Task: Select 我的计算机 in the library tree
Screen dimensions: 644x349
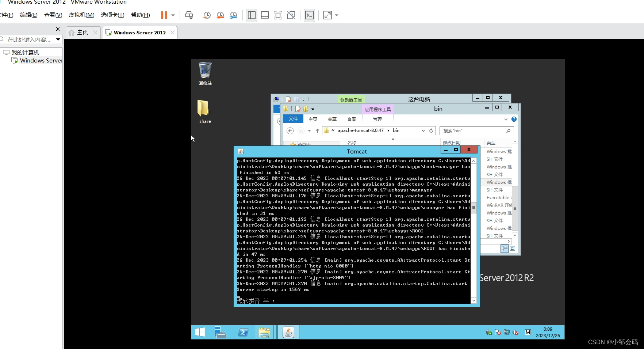Action: [x=25, y=52]
